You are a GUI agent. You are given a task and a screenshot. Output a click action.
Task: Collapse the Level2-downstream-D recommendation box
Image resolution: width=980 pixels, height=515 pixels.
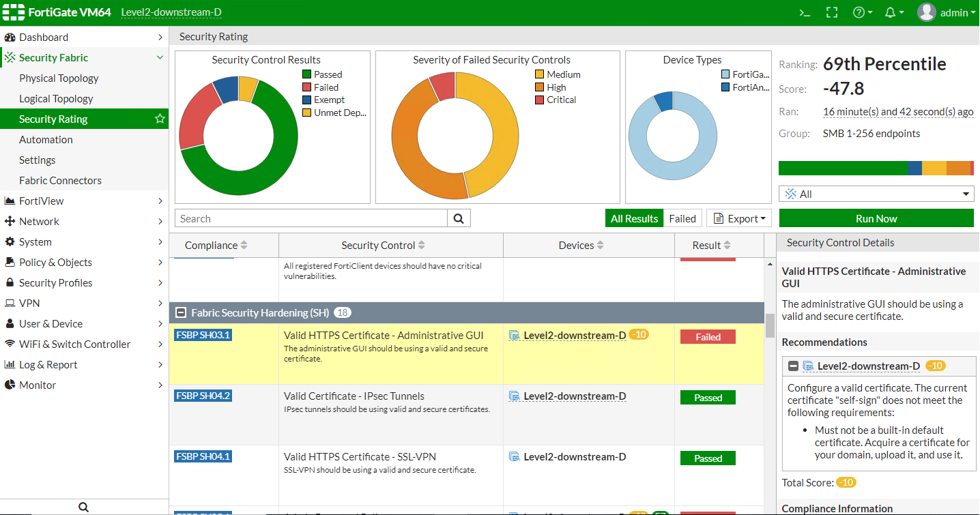(793, 366)
